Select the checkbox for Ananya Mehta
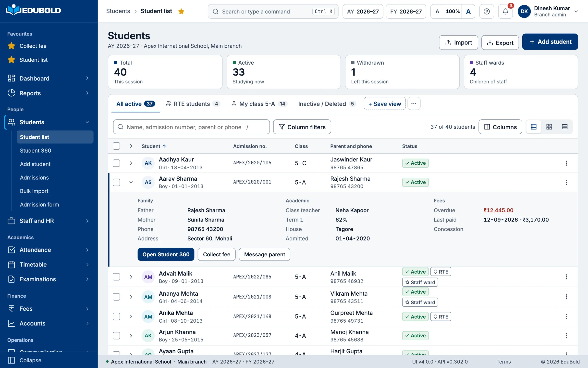This screenshot has height=368, width=588. (x=116, y=297)
